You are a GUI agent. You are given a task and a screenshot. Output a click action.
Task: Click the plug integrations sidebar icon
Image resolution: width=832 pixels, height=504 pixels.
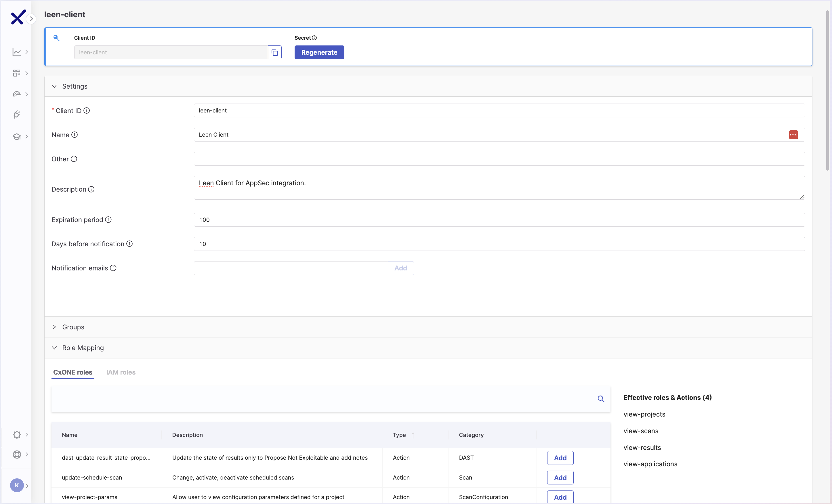click(17, 115)
